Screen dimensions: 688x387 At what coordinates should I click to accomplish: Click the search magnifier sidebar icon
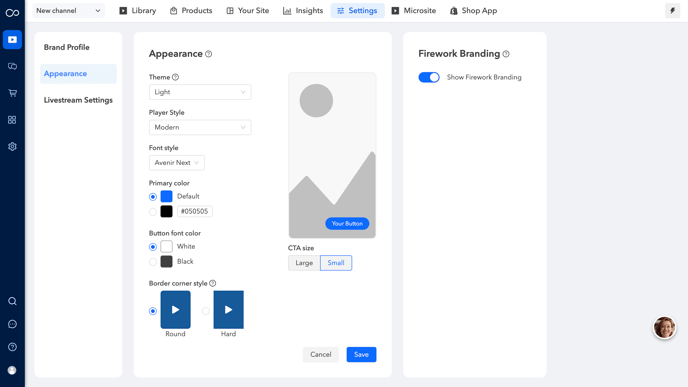[12, 301]
